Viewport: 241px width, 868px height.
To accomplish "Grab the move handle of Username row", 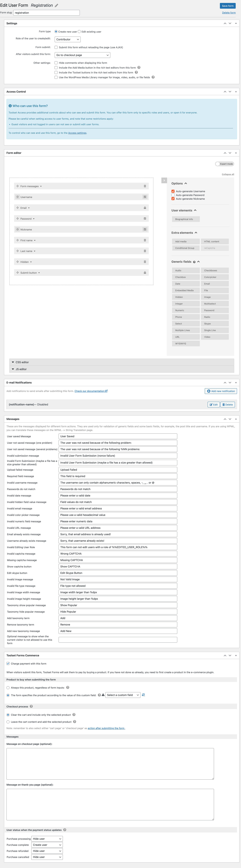I will click(18, 197).
